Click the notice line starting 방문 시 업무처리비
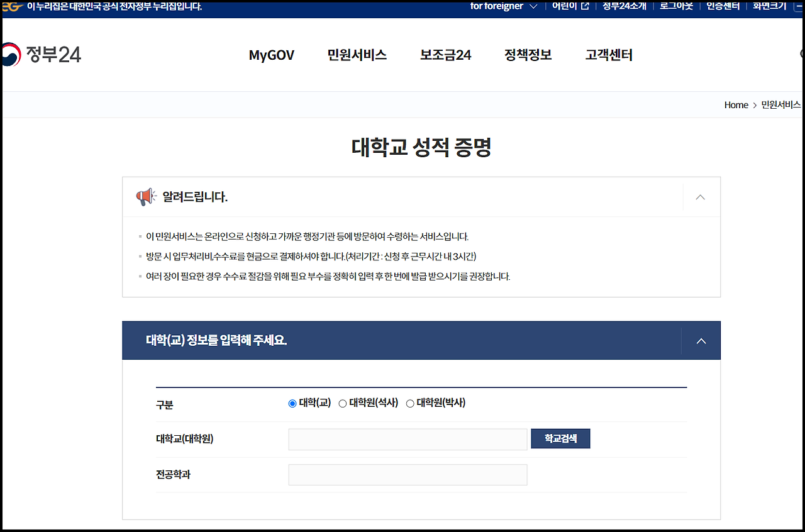Screen dimensions: 805x532 311,257
